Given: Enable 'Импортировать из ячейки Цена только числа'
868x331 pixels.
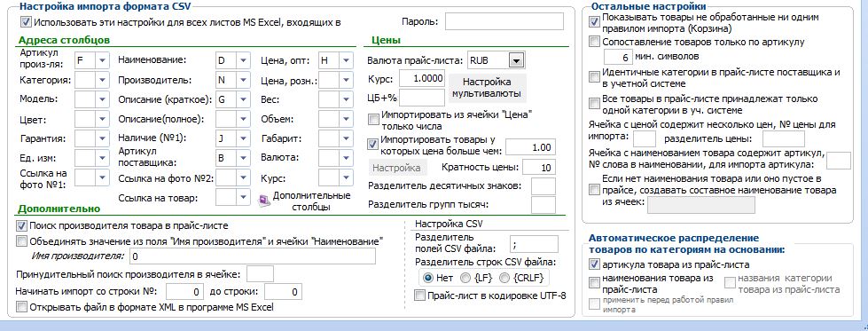Looking at the screenshot, I should (373, 119).
